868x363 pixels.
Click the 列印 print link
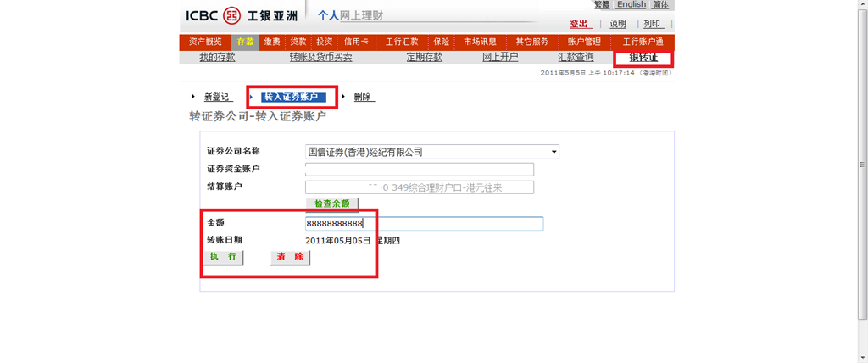click(653, 24)
